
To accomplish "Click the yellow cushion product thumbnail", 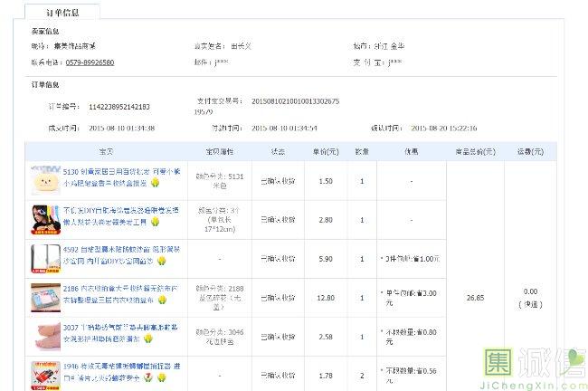I will pyautogui.click(x=44, y=178).
